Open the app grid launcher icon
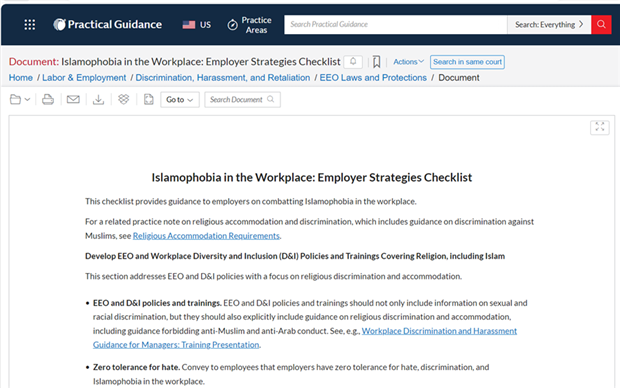Screen dimensions: 620x388 30,25
